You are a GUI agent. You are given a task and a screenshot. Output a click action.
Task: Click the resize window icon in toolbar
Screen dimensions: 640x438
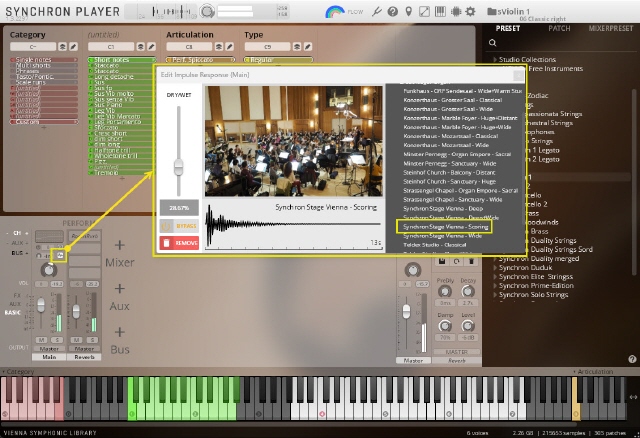point(424,11)
